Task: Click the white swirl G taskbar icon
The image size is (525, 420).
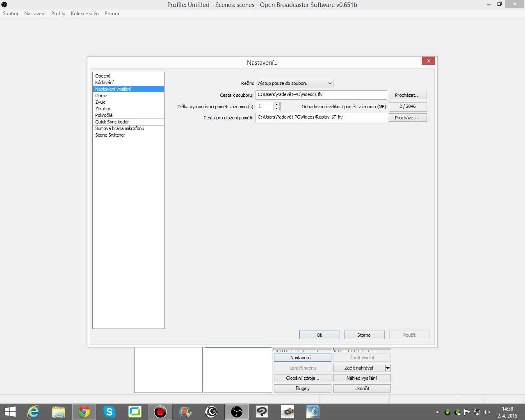Action: point(211,412)
